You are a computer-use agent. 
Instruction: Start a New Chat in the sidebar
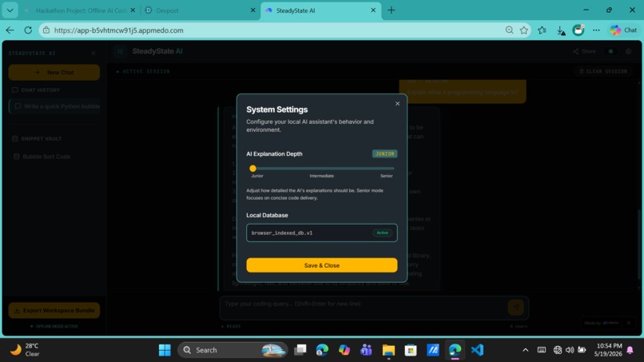[54, 72]
